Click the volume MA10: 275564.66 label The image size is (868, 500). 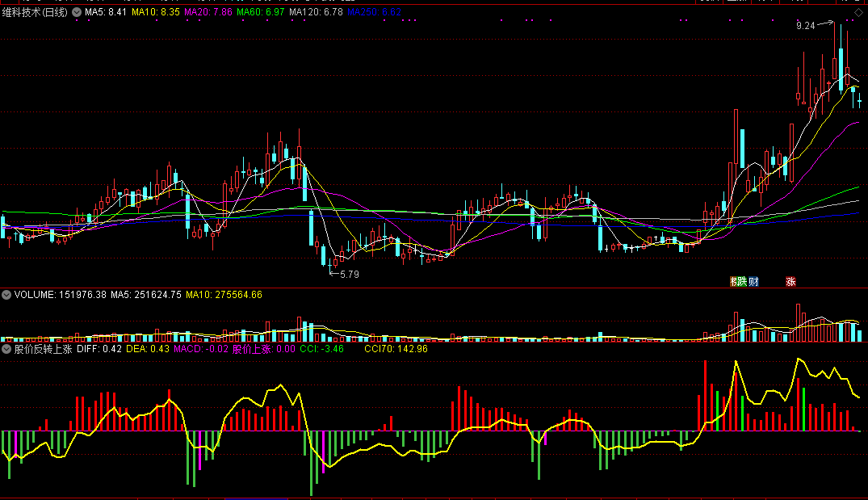[224, 295]
